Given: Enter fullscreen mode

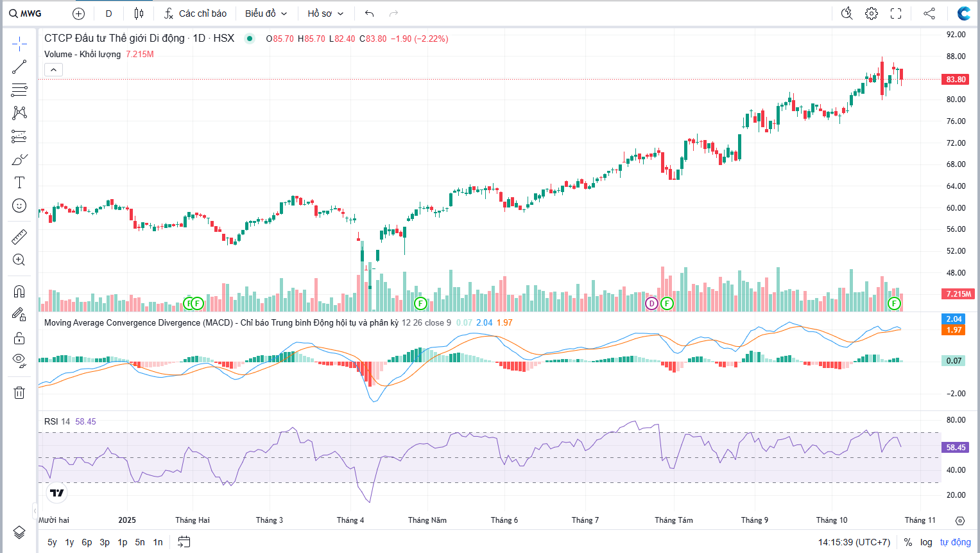Looking at the screenshot, I should (x=896, y=13).
